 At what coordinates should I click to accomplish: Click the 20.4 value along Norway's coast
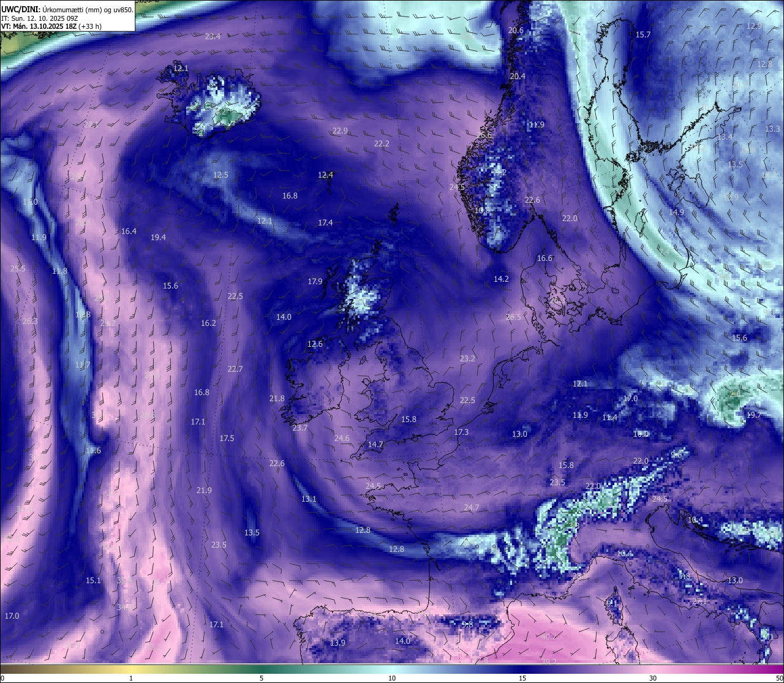click(x=518, y=77)
